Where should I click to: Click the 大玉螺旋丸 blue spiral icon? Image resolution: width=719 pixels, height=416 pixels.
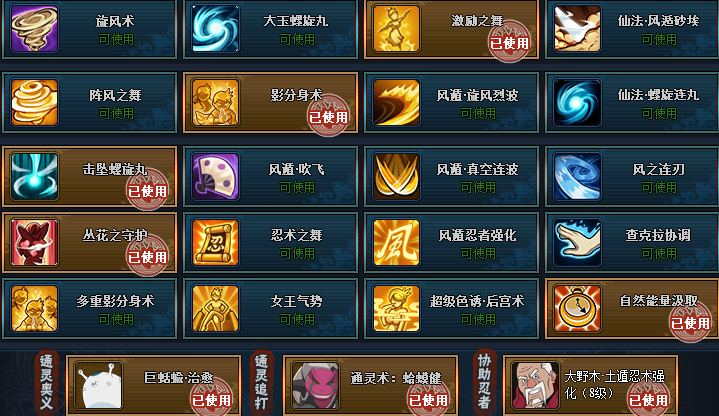(x=215, y=28)
